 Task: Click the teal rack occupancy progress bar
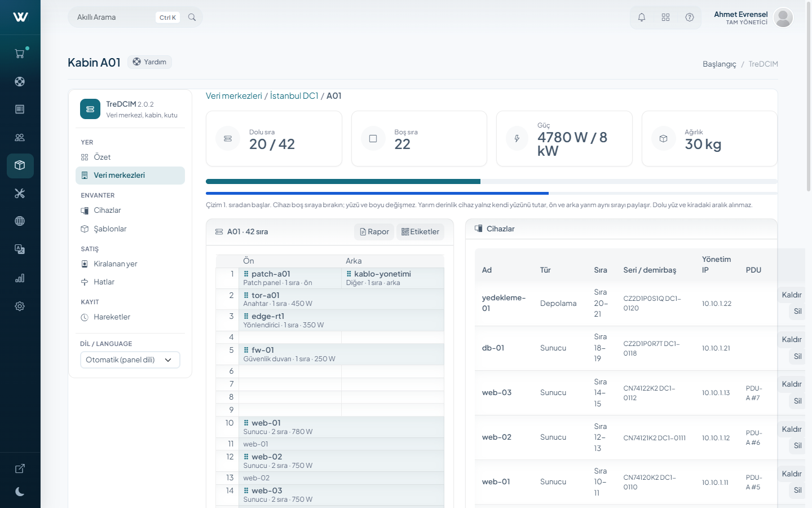pyautogui.click(x=491, y=182)
